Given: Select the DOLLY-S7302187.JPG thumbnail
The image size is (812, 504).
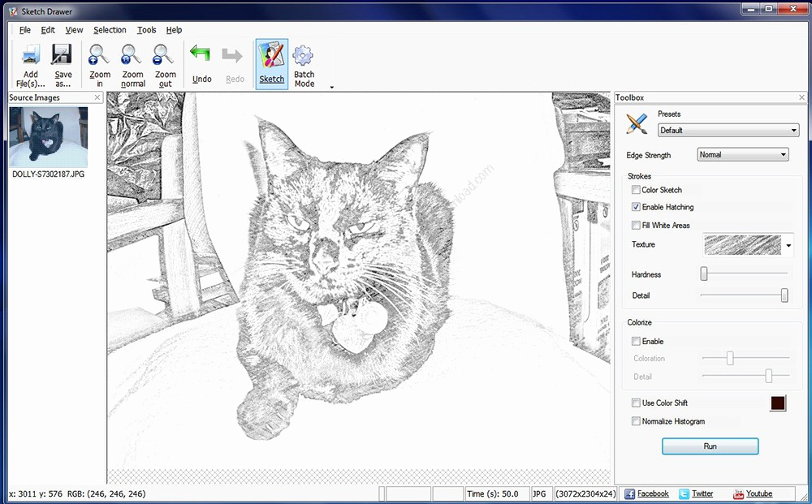Looking at the screenshot, I should click(48, 137).
